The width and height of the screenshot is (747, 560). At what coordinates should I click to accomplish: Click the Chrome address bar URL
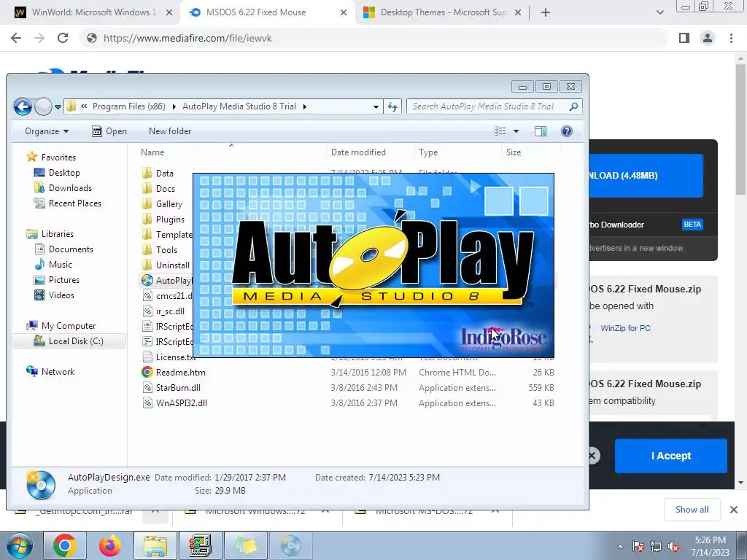tap(187, 38)
